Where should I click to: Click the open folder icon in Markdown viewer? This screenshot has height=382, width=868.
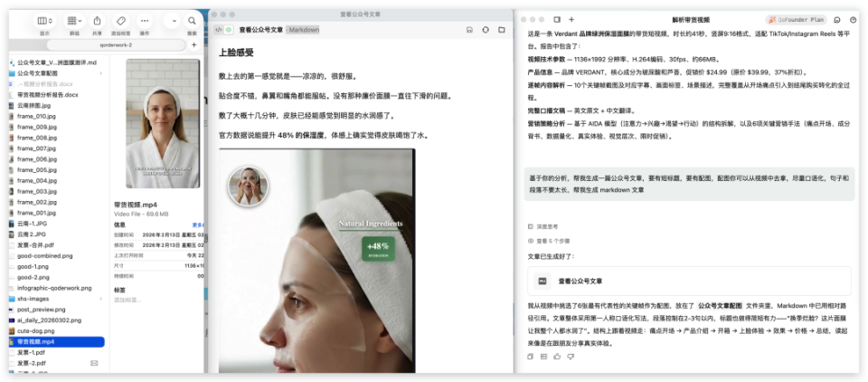(502, 30)
